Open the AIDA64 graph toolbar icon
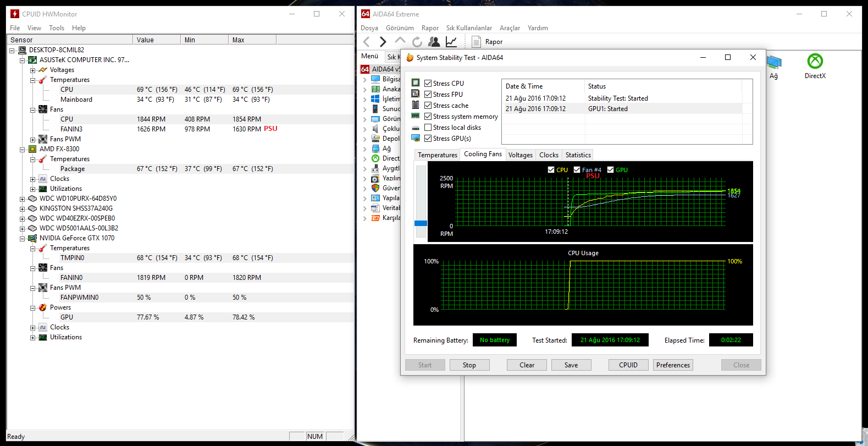The image size is (868, 446). pyautogui.click(x=451, y=42)
